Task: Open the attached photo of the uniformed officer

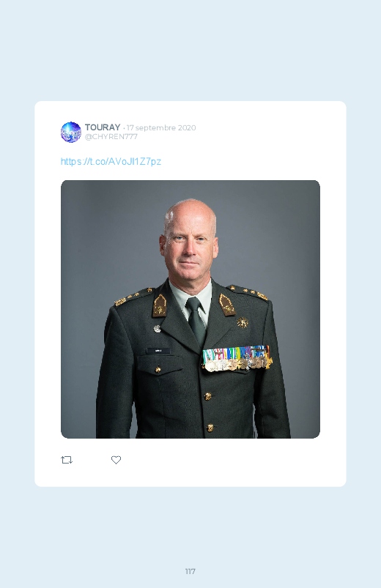Action: click(x=190, y=309)
